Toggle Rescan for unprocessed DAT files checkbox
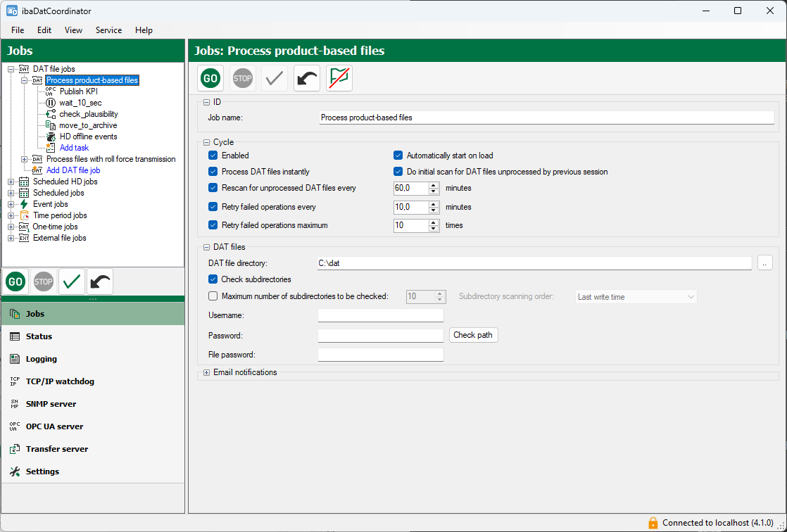Screen dimensions: 787x532 [x=213, y=188]
